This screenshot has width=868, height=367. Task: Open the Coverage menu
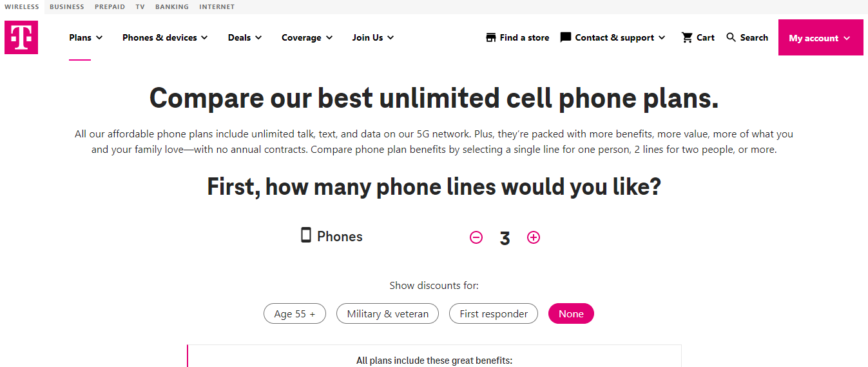tap(307, 37)
